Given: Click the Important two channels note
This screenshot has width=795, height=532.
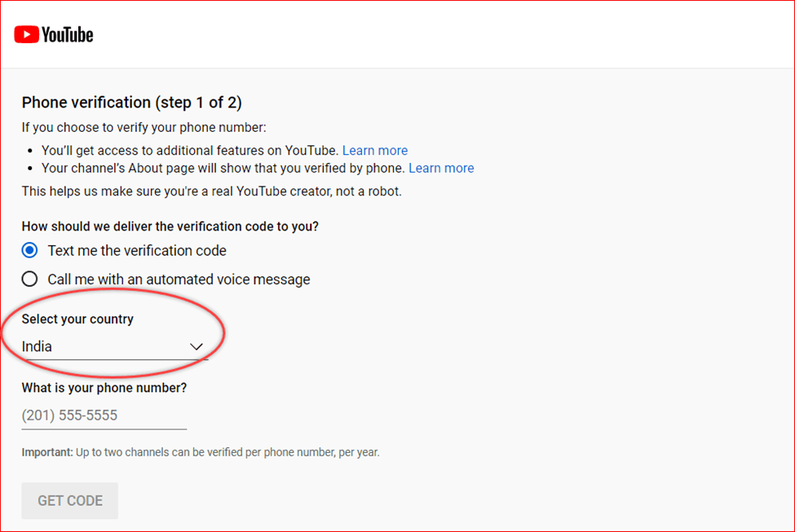Looking at the screenshot, I should pyautogui.click(x=201, y=452).
